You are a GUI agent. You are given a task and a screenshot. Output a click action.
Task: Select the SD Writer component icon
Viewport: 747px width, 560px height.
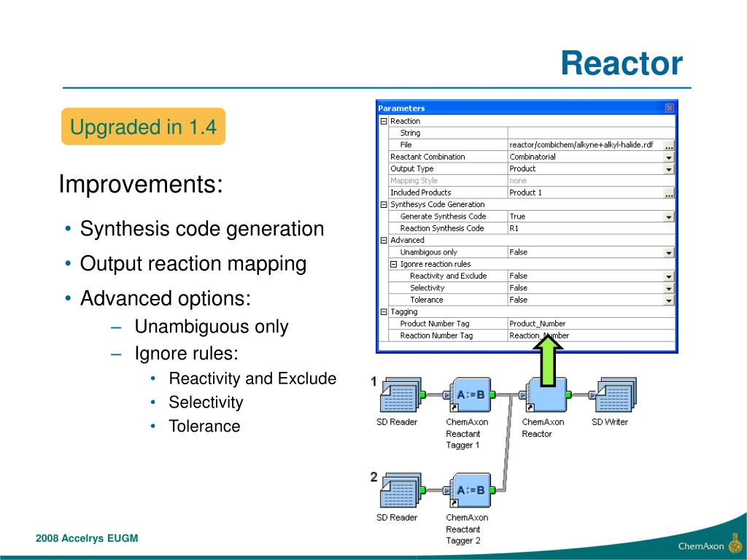tap(616, 394)
